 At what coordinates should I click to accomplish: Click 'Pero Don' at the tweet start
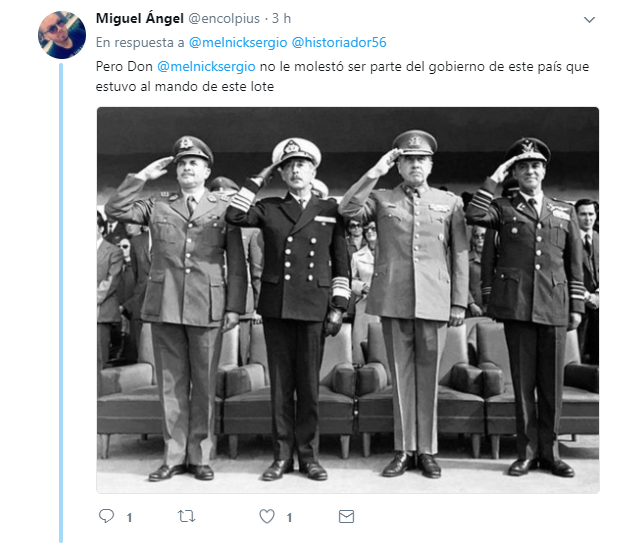tap(124, 66)
